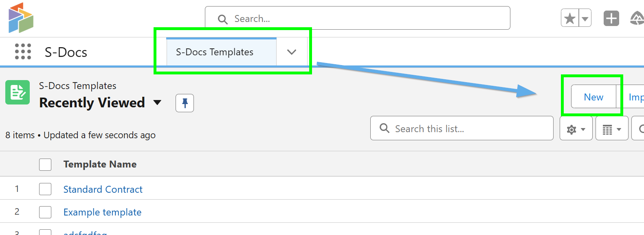Click the Favorites star icon
The image size is (644, 235).
570,18
